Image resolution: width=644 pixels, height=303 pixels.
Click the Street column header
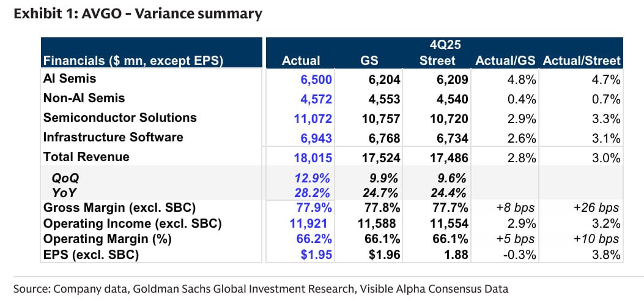[x=437, y=61]
